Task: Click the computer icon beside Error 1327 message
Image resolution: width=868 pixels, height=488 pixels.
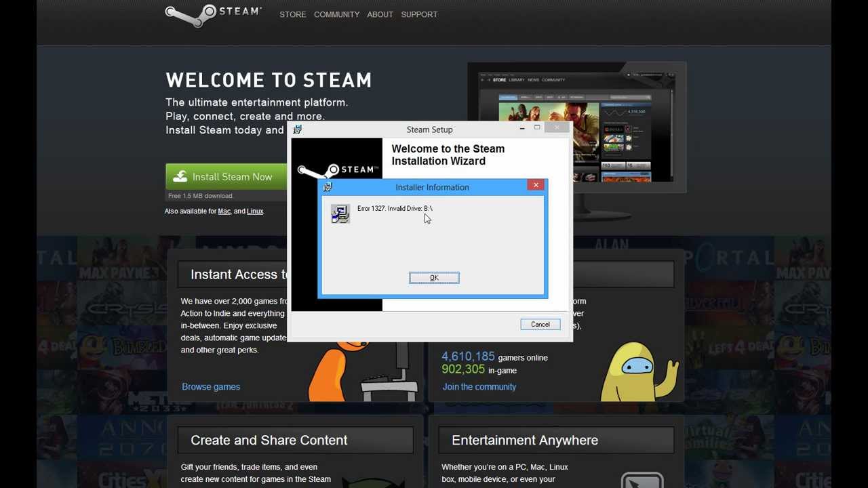Action: (340, 214)
